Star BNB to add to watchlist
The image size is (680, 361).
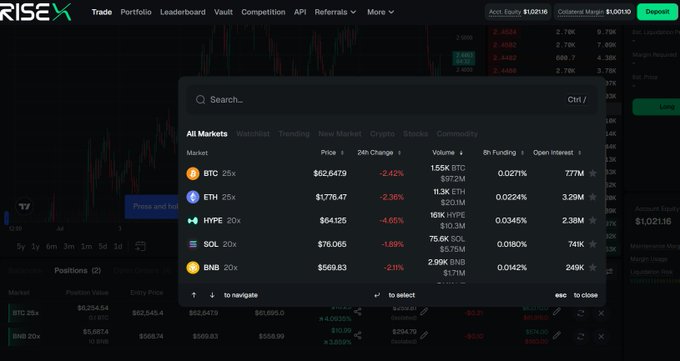click(593, 268)
